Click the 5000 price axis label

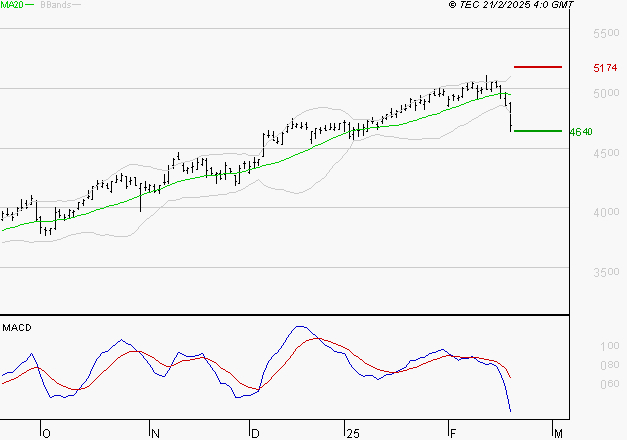pyautogui.click(x=606, y=93)
